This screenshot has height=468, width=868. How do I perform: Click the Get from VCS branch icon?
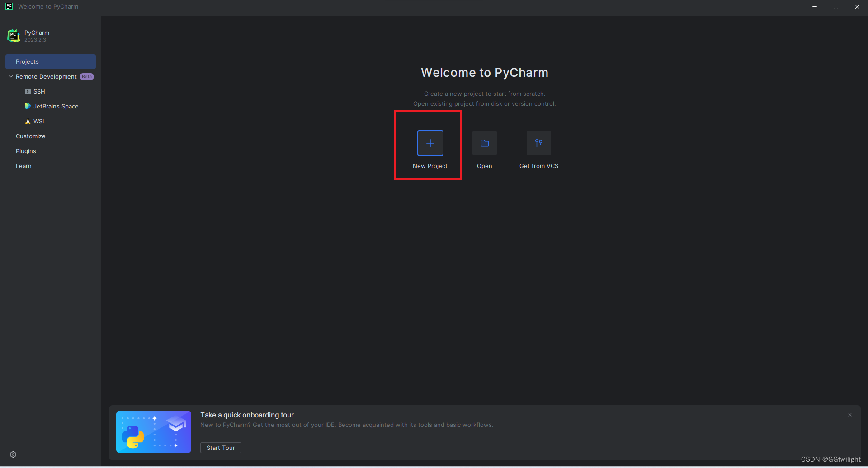(538, 143)
